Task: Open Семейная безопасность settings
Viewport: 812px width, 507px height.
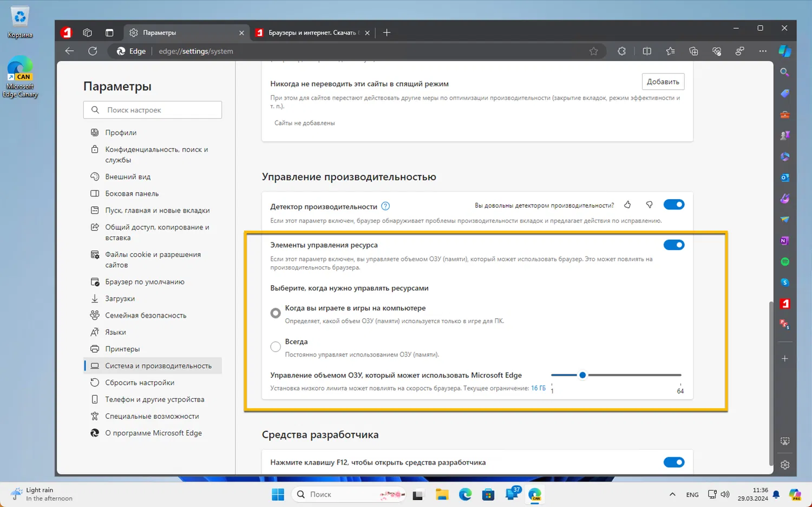Action: click(x=153, y=315)
